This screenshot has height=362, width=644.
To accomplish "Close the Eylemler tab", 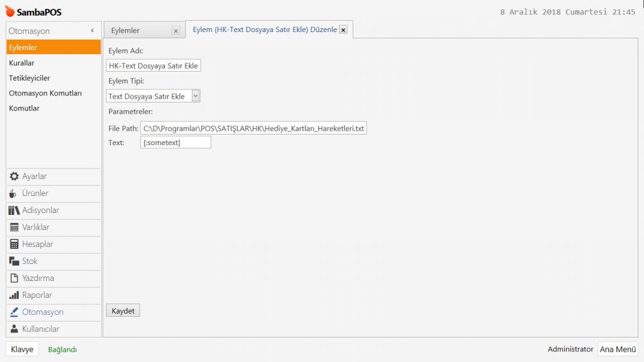I will tap(175, 30).
